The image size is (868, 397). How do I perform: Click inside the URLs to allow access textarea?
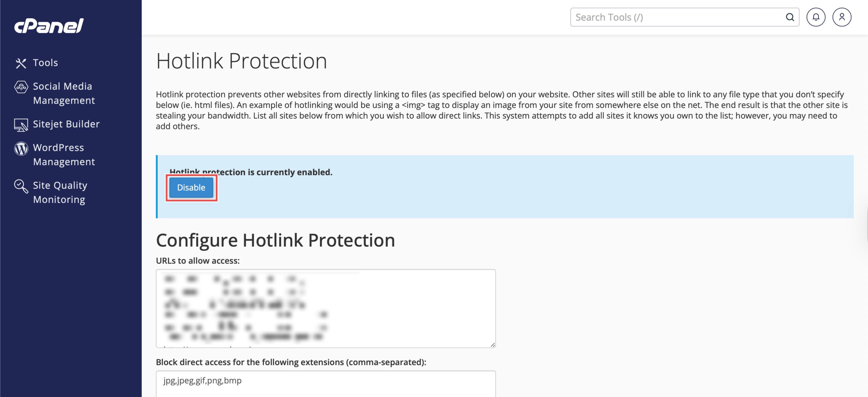pos(407,308)
